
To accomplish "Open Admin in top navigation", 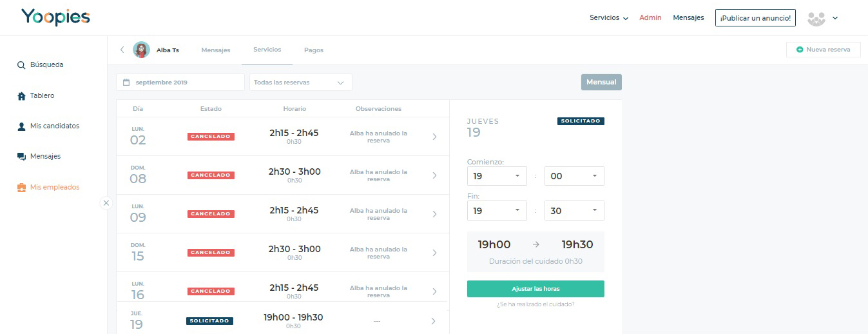I will point(650,18).
